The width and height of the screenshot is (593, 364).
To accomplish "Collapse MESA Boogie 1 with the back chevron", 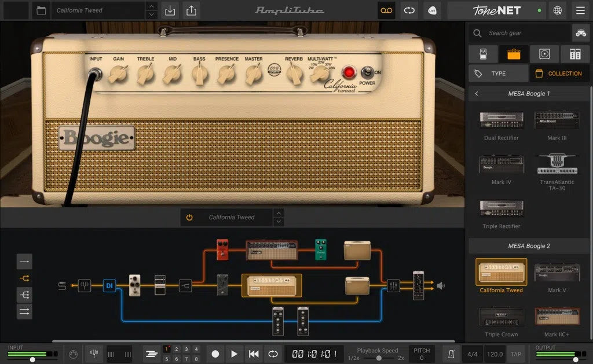I will pos(476,93).
